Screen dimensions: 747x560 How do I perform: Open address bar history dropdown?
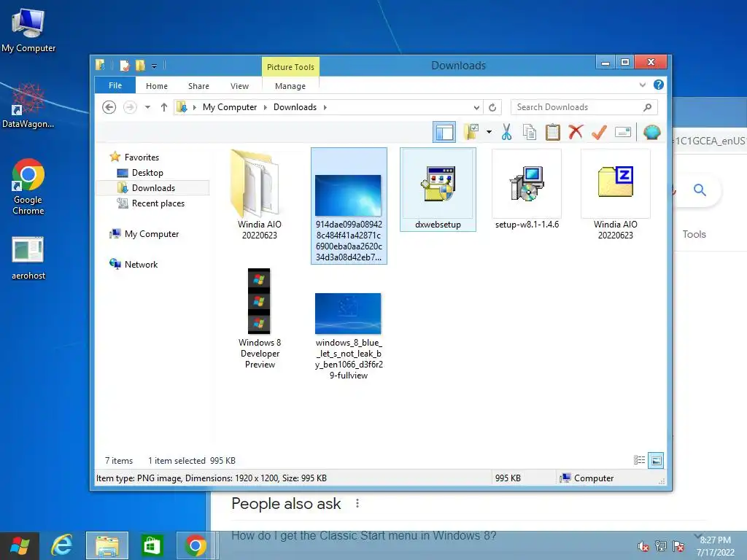pos(476,107)
